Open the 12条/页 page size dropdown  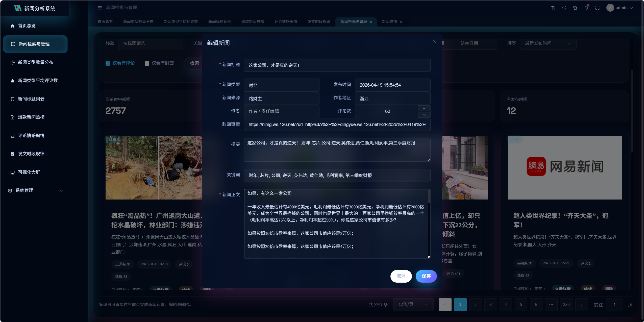pos(413,305)
